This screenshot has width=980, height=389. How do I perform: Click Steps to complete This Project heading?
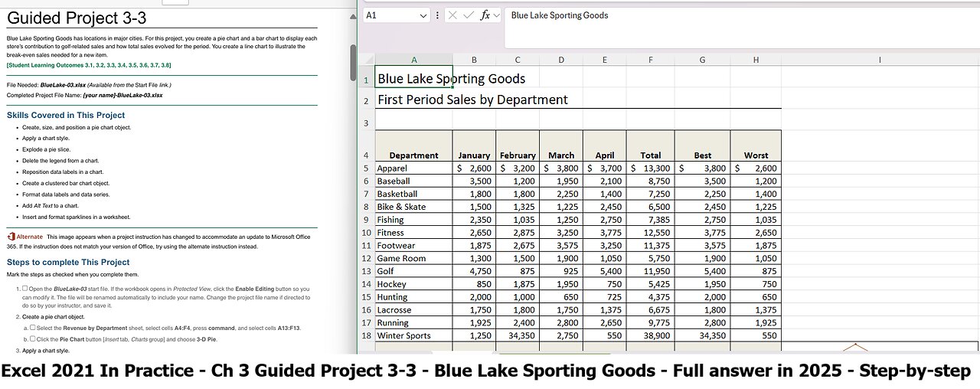[68, 262]
